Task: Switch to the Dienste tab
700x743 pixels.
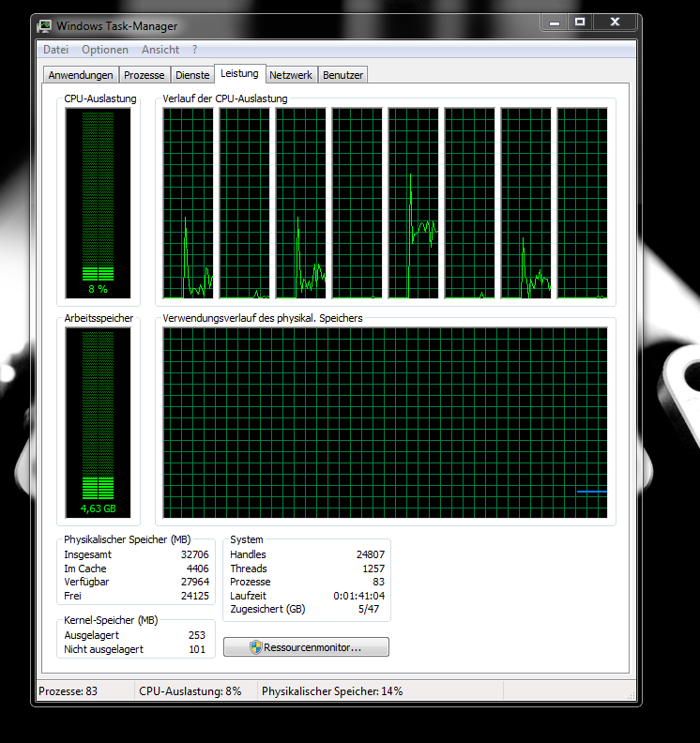Action: [192, 75]
